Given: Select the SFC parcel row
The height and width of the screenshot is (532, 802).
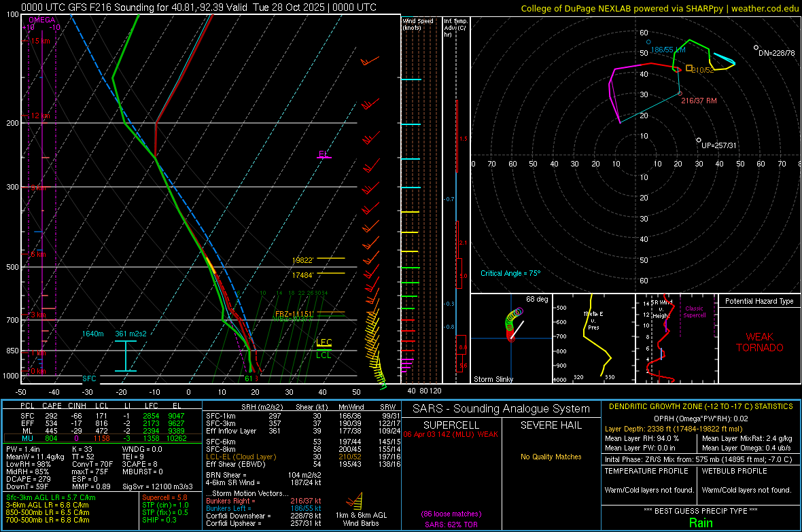Looking at the screenshot, I should coord(102,415).
